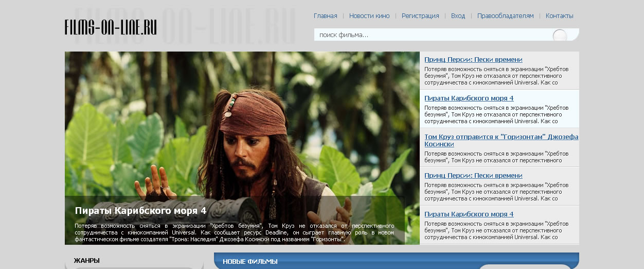Open the Главная menu link
Image resolution: width=644 pixels, height=269 pixels.
326,16
